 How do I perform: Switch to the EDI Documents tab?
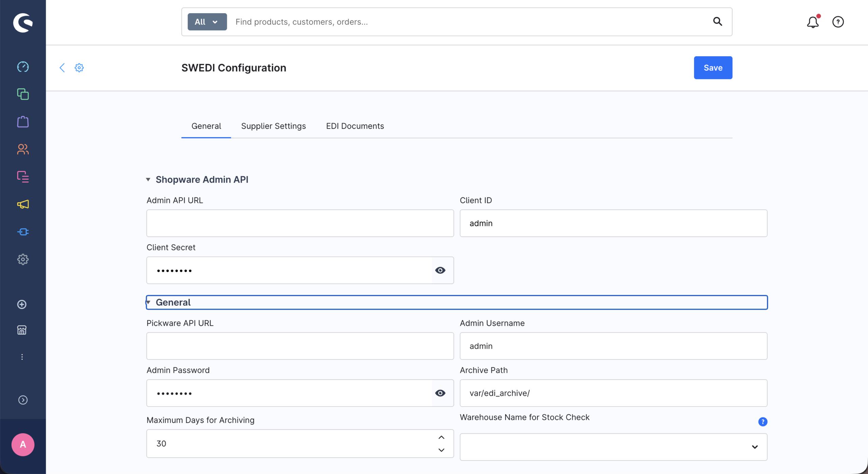pos(355,126)
